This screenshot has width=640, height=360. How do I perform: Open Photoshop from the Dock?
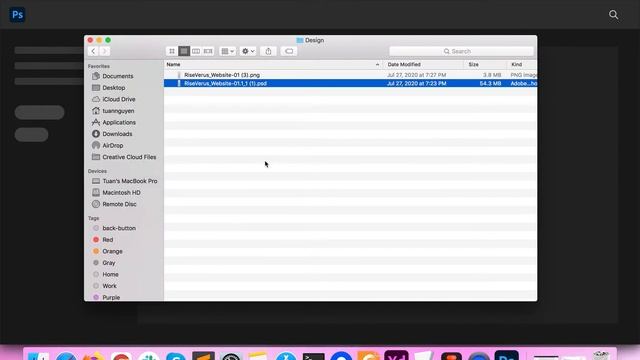pos(507,355)
